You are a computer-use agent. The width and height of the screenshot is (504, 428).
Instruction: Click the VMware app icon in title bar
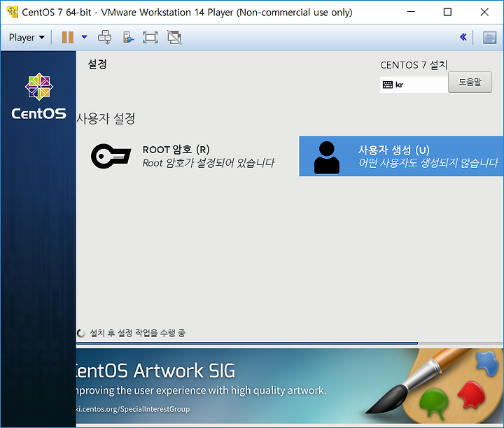[12, 12]
